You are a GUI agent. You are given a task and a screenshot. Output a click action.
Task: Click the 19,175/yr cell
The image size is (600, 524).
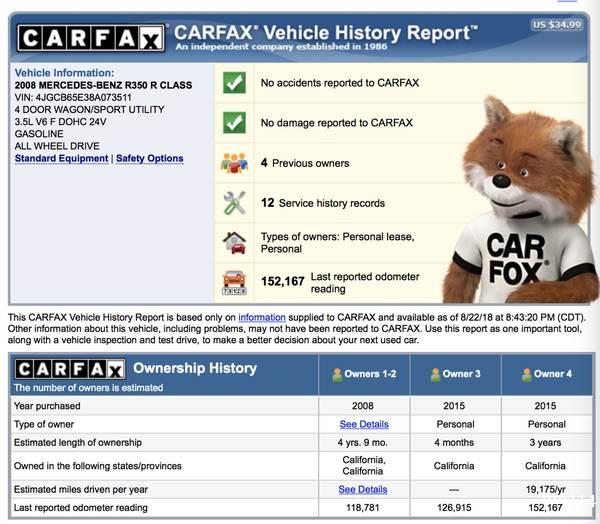pyautogui.click(x=545, y=490)
